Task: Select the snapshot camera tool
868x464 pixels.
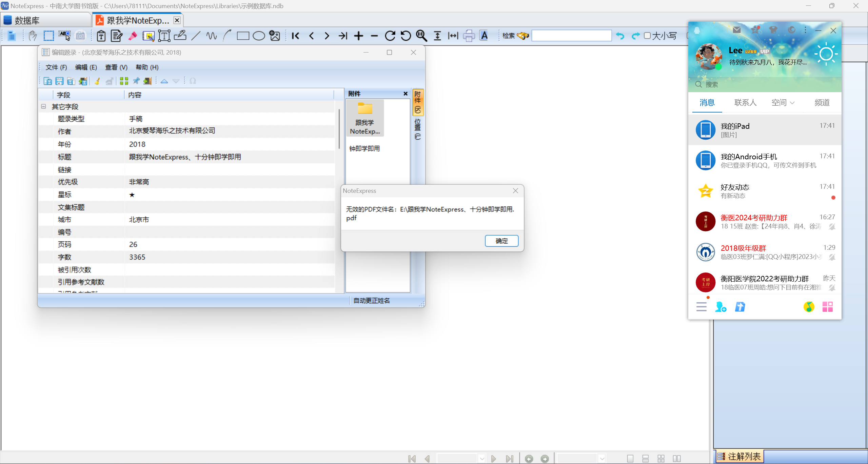Action: [80, 36]
